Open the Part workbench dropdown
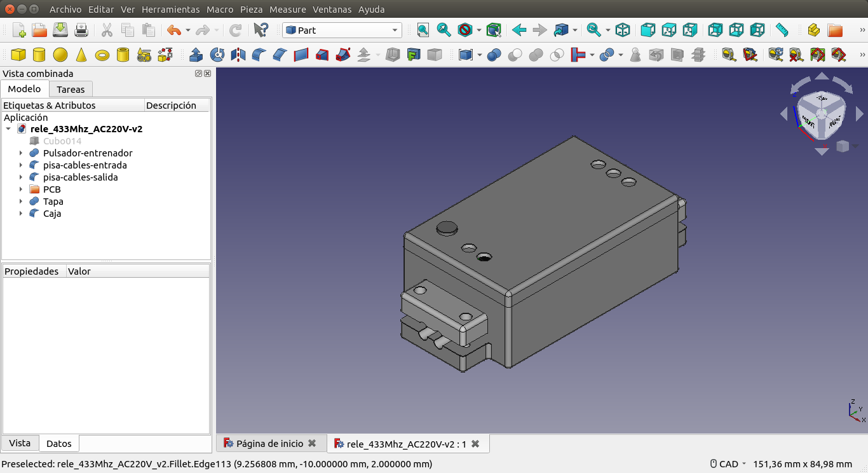 pos(342,30)
